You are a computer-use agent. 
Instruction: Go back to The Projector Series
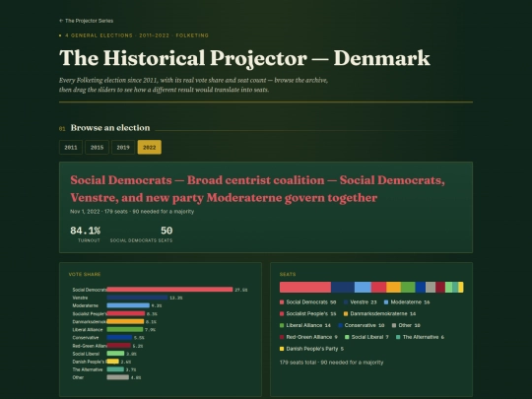pyautogui.click(x=86, y=21)
